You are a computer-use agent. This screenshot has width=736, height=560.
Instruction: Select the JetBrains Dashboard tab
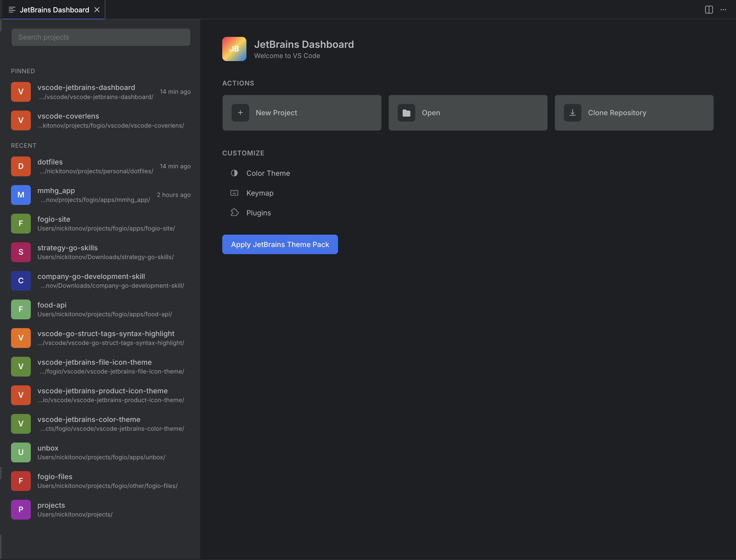pos(54,10)
